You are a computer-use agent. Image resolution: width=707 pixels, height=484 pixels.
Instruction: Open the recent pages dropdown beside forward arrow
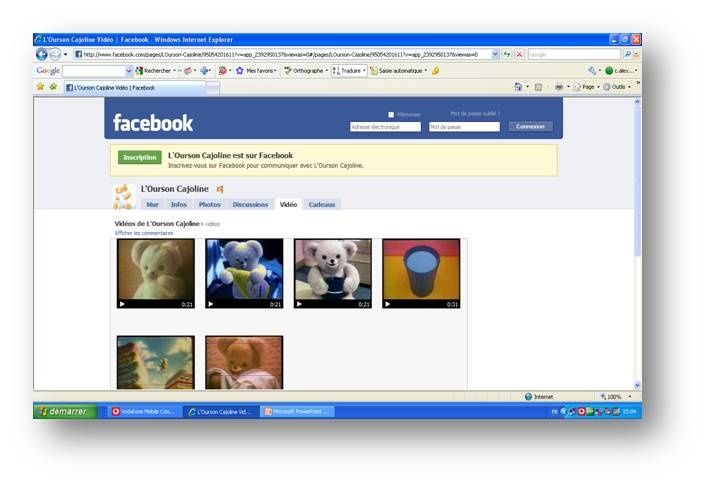[x=66, y=55]
